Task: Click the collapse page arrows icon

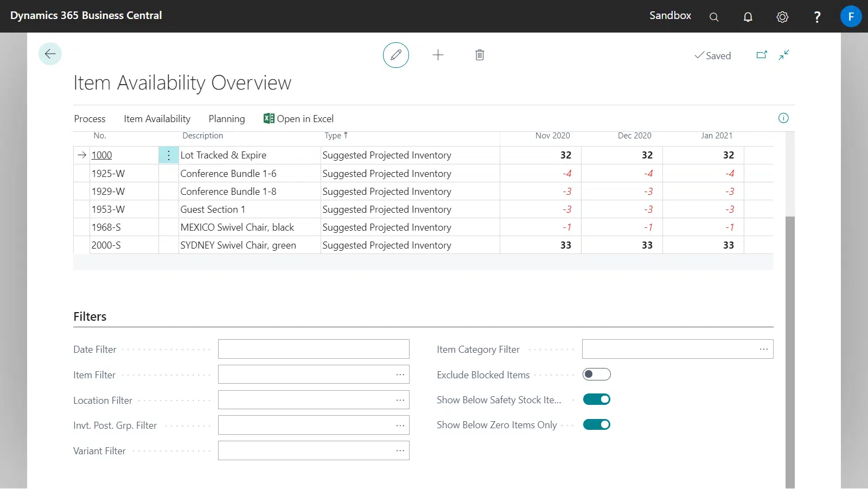Action: coord(784,55)
